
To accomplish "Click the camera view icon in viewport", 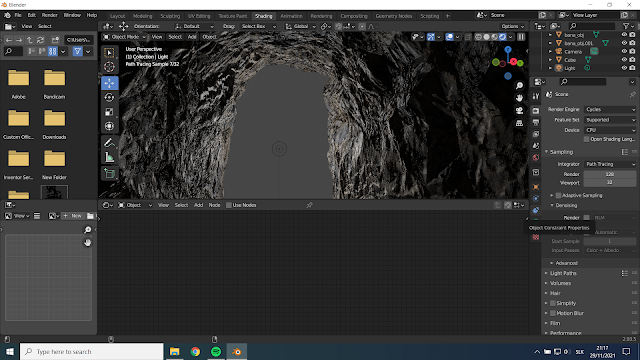I will 519,111.
